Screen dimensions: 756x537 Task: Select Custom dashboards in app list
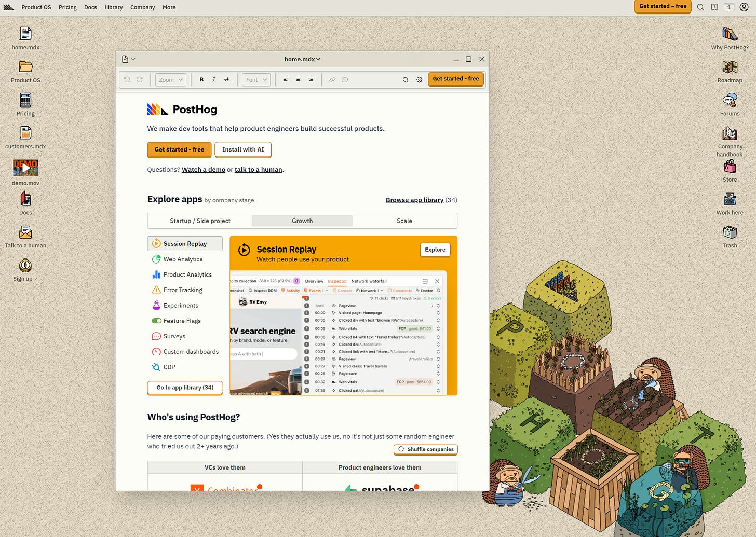coord(185,352)
